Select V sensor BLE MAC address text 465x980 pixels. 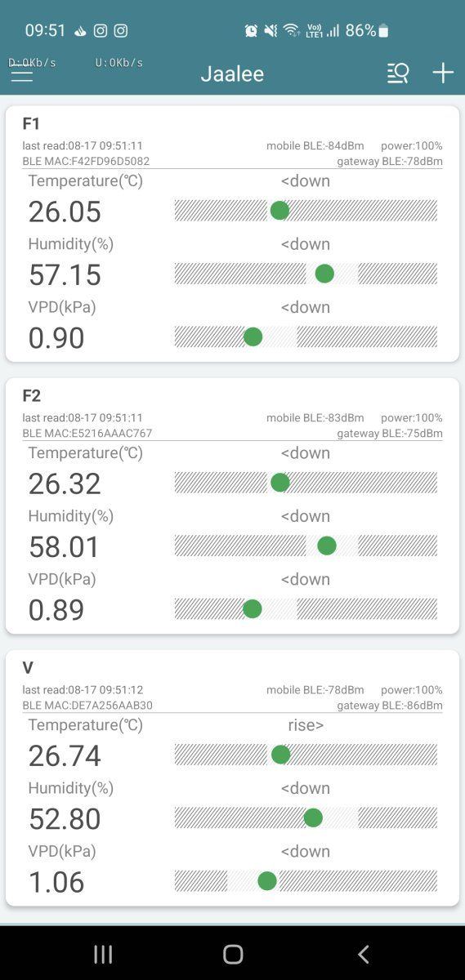(87, 706)
